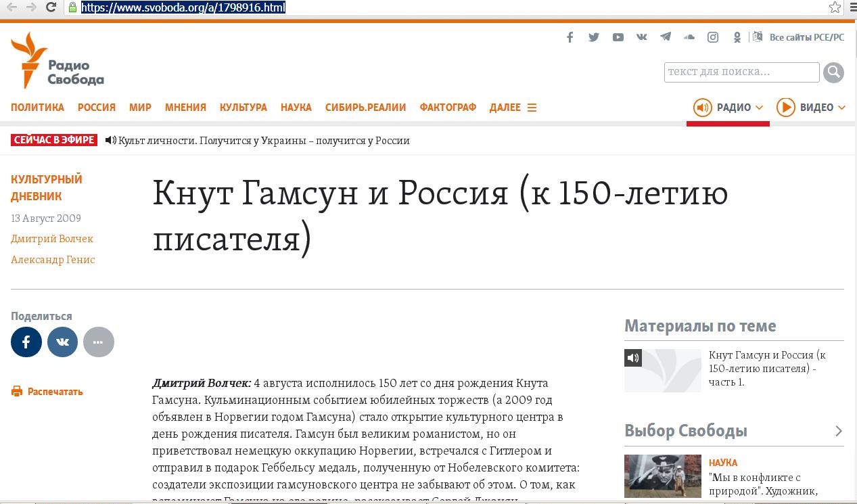This screenshot has height=504, width=857.
Task: Open the YouTube icon in header
Action: click(618, 37)
